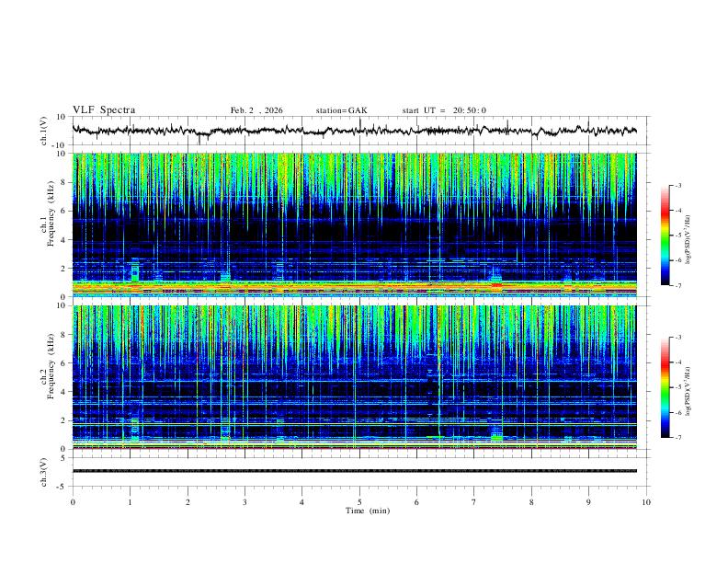The width and height of the screenshot is (728, 563).
Task: Click the ch.2 PSD color bar
Action: click(x=665, y=387)
